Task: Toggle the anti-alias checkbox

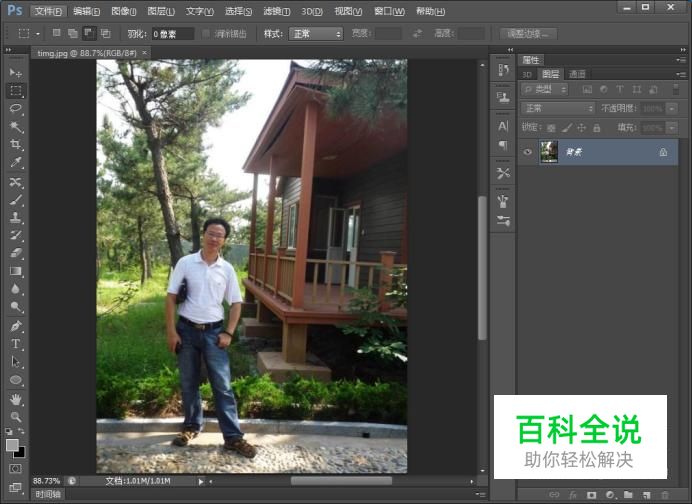Action: pyautogui.click(x=206, y=34)
